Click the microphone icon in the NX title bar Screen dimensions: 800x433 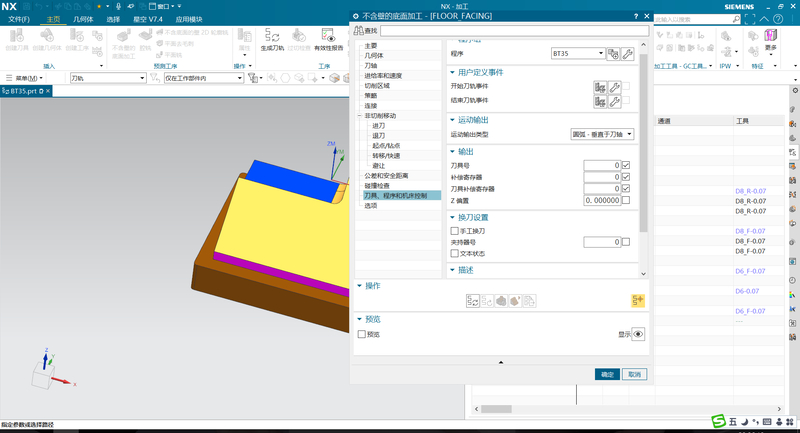[118, 6]
